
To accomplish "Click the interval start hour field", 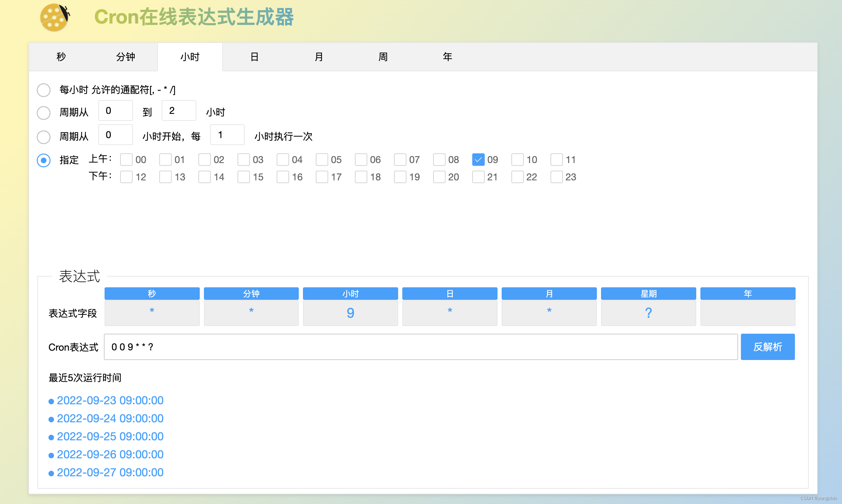I will pos(116,135).
